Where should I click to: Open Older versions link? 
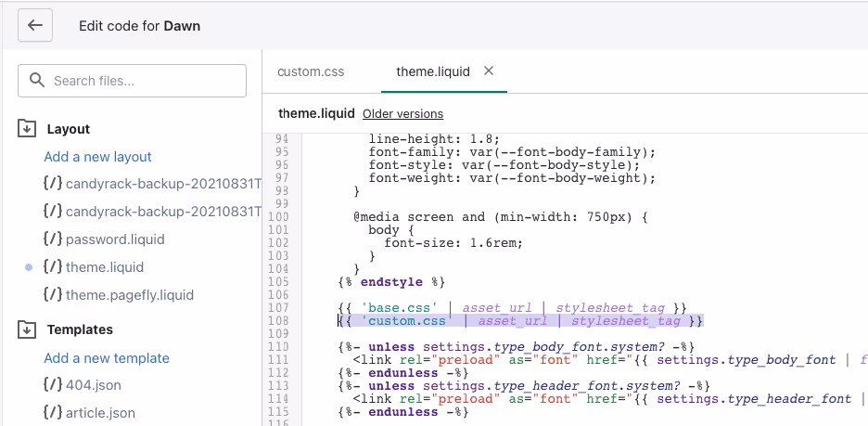pos(403,113)
